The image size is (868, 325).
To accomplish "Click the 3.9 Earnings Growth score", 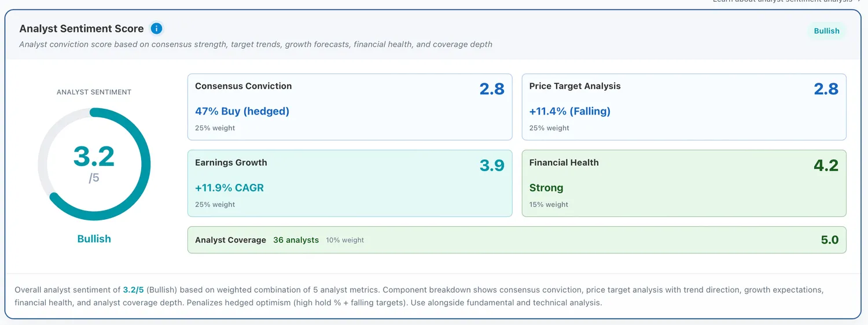I will click(492, 165).
